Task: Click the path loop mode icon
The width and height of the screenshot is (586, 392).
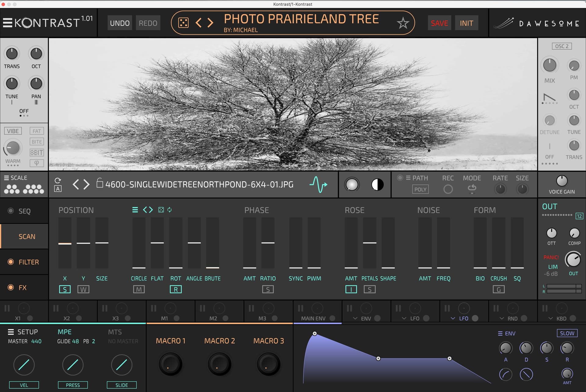Action: coord(472,188)
